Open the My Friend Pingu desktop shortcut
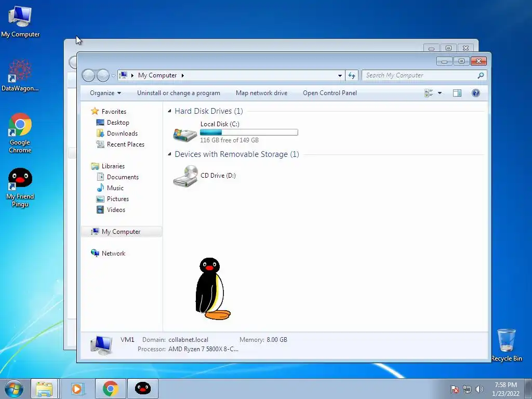The width and height of the screenshot is (532, 399). click(x=20, y=188)
